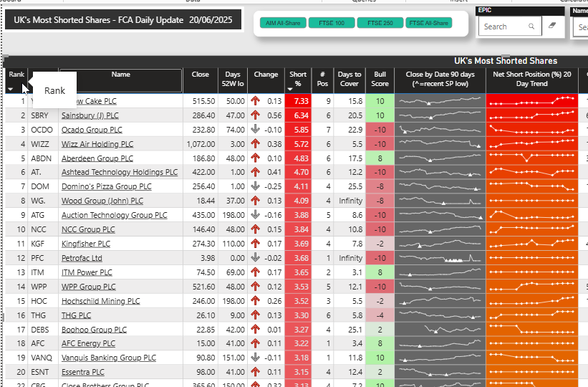Open Boohoo Group PLC link

click(x=94, y=330)
